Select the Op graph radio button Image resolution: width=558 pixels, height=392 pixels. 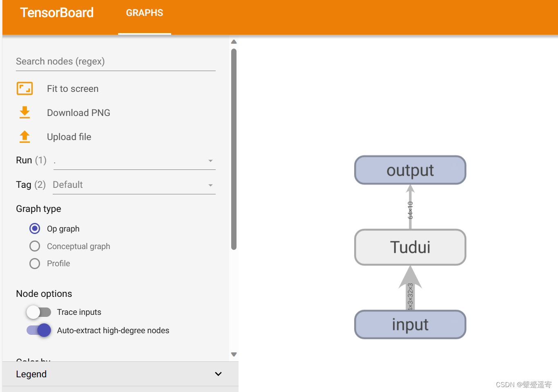tap(35, 228)
